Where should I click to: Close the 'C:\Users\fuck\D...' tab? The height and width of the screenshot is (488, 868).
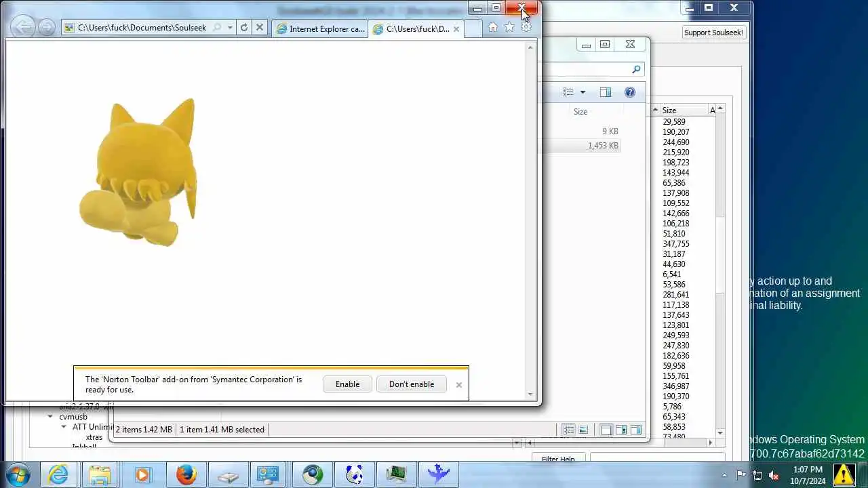(x=456, y=28)
